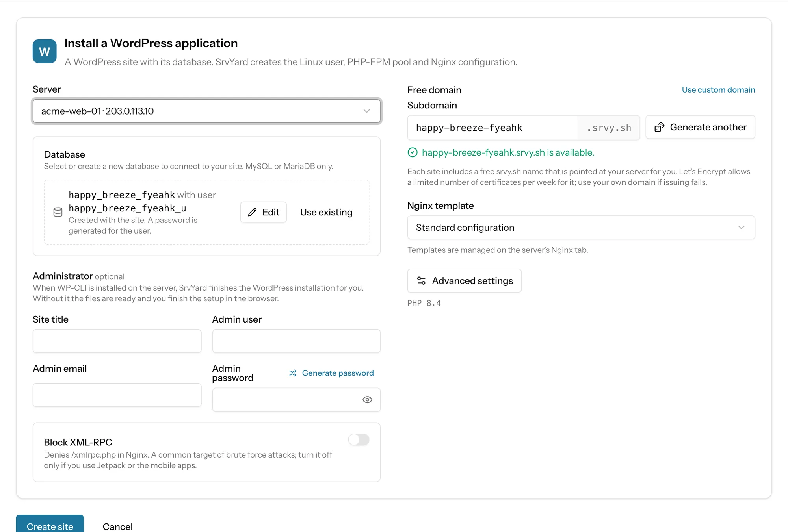This screenshot has height=532, width=788.
Task: Click the dice icon on Generate another
Action: tap(659, 127)
